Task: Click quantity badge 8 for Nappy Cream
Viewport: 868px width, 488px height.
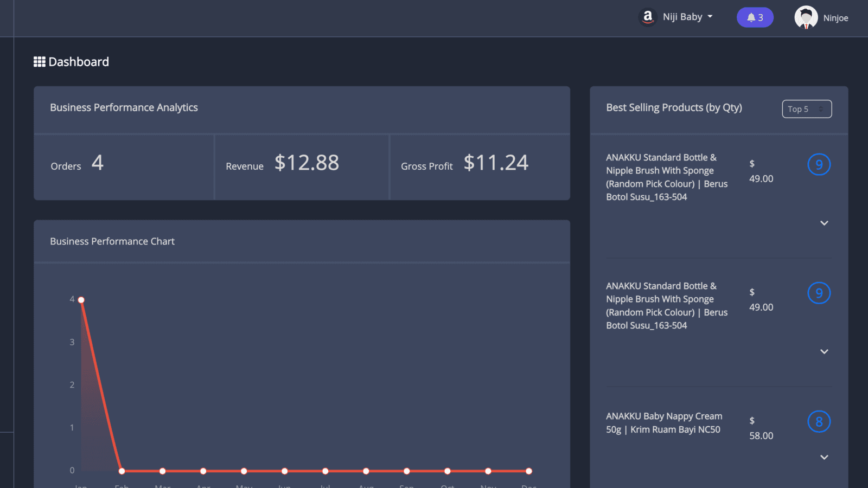Action: (x=819, y=421)
